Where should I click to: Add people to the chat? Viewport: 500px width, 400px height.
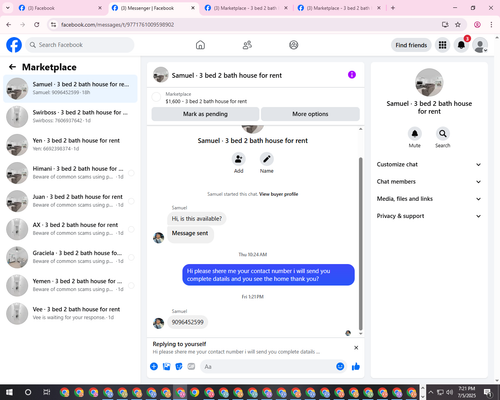(239, 159)
